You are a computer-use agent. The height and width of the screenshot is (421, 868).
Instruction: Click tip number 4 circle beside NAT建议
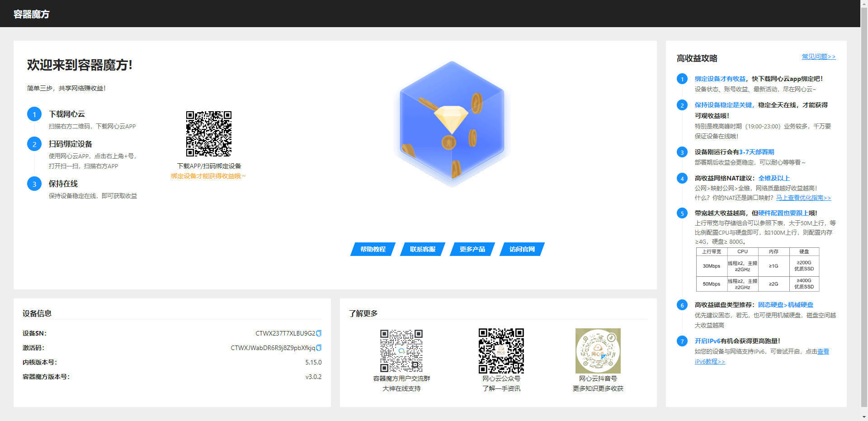[682, 179]
